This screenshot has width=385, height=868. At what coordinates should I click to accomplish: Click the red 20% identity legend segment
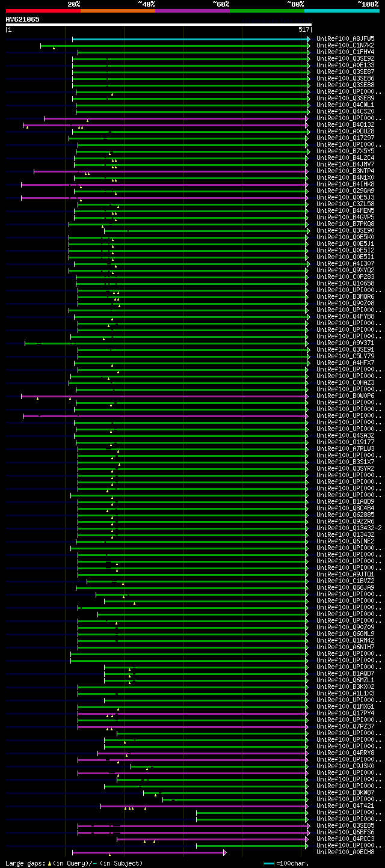point(43,10)
